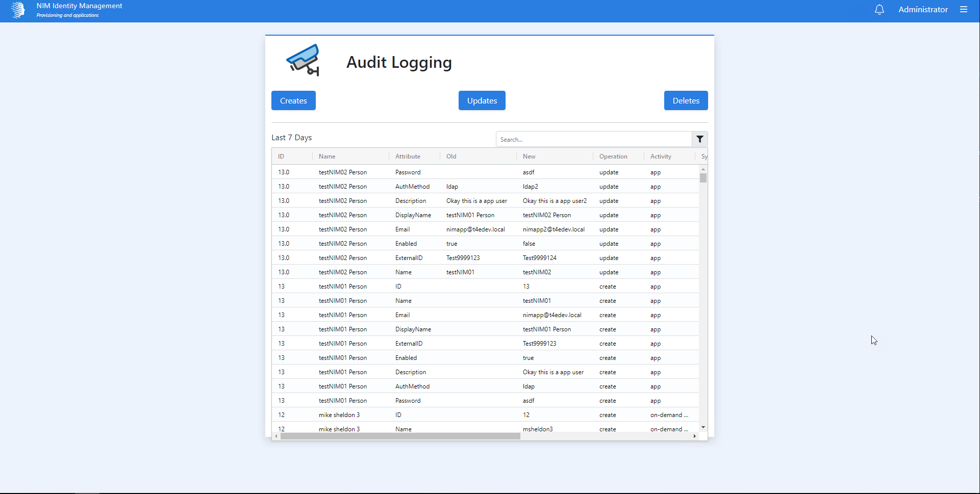Sort the table by the Name column
Screen dimensions: 980x494
point(326,156)
